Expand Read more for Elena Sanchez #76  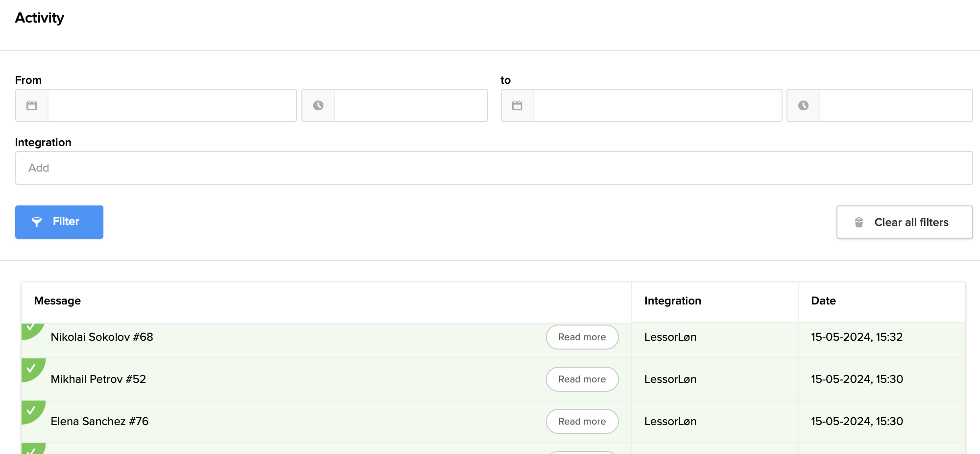click(x=582, y=421)
